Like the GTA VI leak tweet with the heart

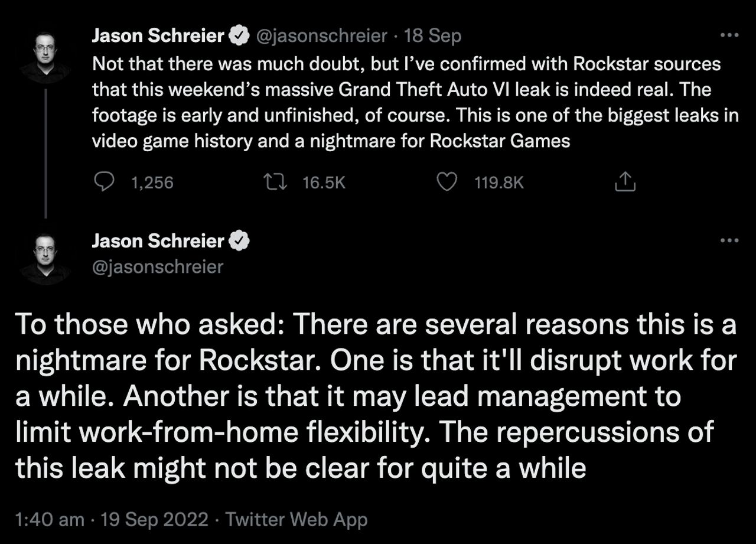point(447,182)
